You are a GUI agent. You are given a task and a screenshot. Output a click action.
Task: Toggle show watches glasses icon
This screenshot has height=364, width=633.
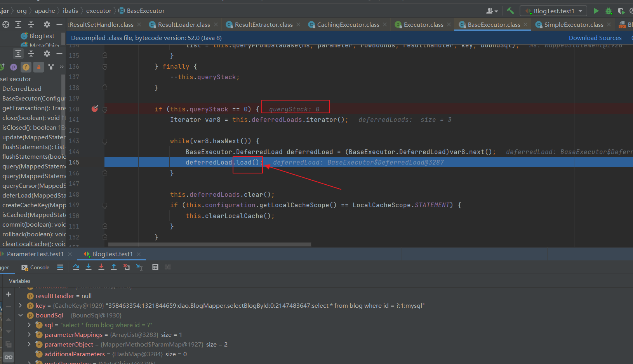(x=9, y=357)
